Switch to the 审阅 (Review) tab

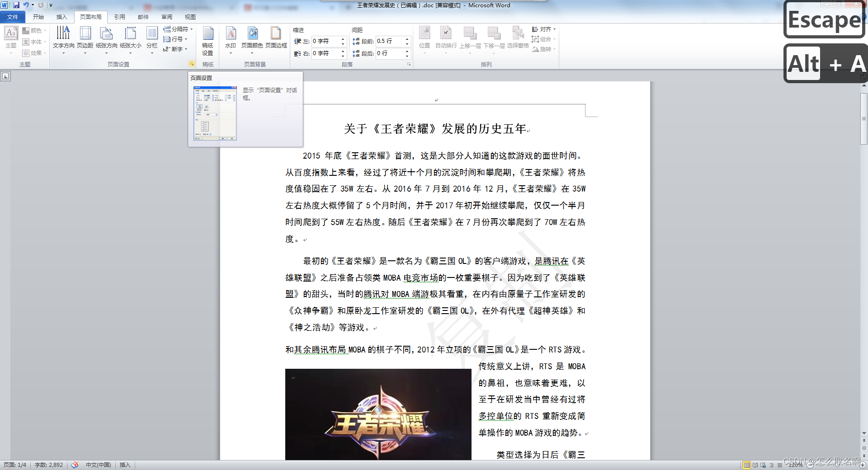pos(167,17)
